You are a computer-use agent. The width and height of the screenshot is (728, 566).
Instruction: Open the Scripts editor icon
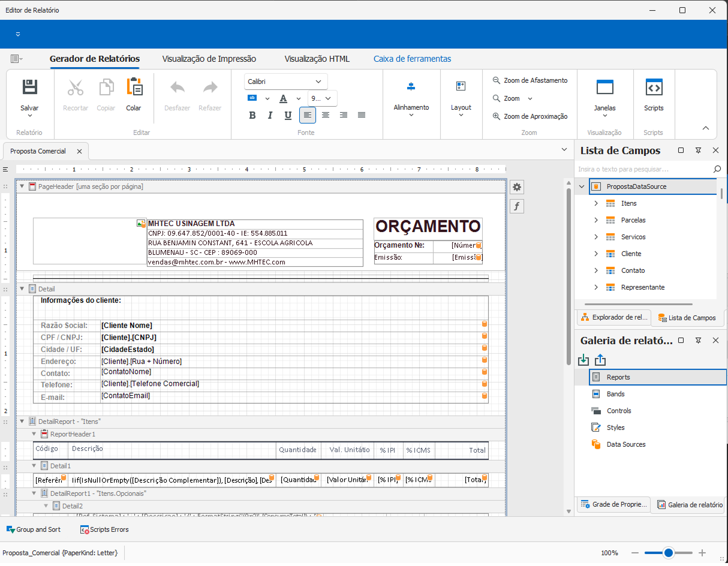click(653, 88)
